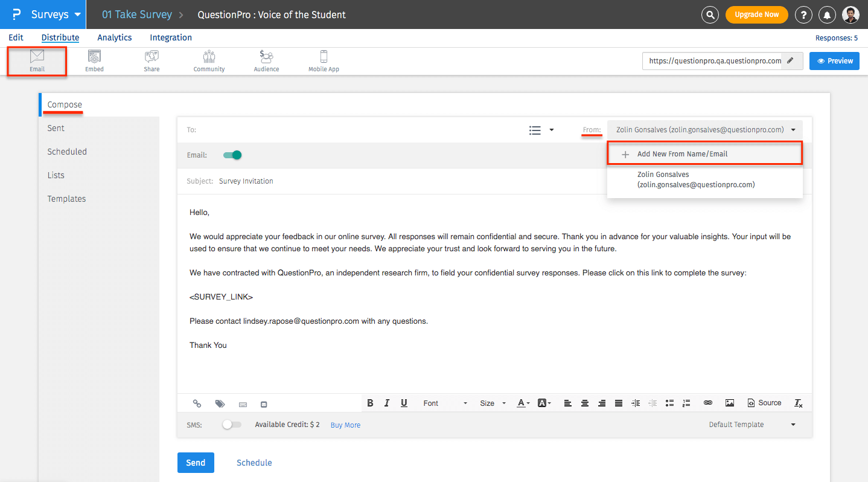Apply bold formatting
The height and width of the screenshot is (482, 868).
(x=370, y=403)
